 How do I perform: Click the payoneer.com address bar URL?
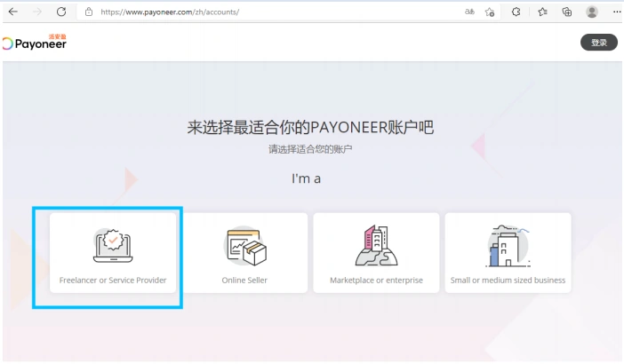170,12
